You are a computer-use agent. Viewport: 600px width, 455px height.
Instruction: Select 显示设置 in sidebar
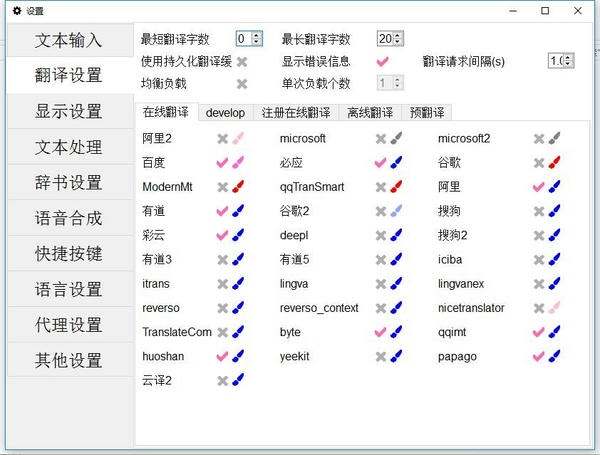(x=70, y=111)
